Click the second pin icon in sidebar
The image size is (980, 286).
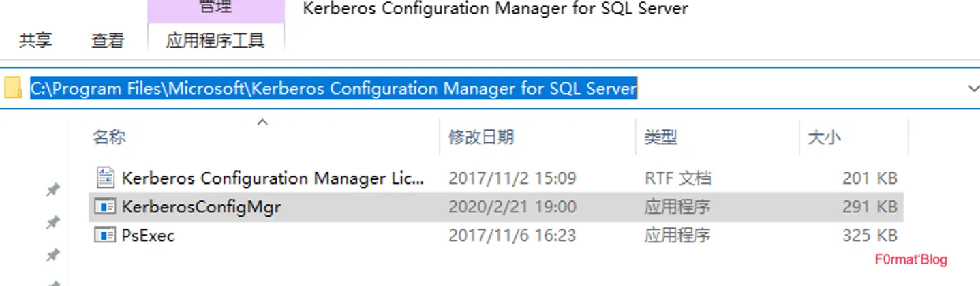(52, 223)
